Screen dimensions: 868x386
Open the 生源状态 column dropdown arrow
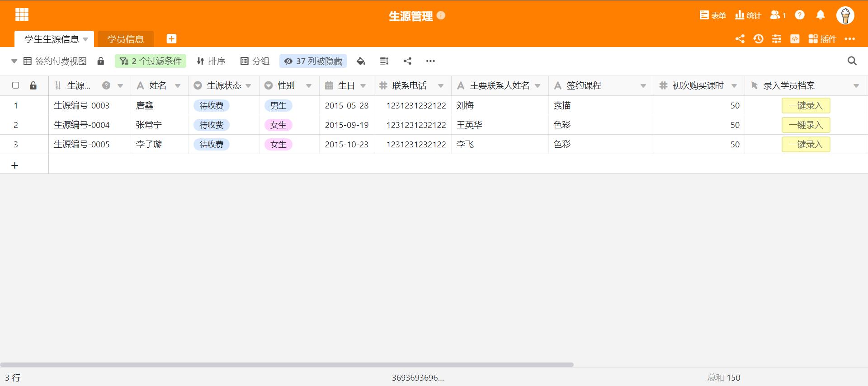click(x=248, y=86)
